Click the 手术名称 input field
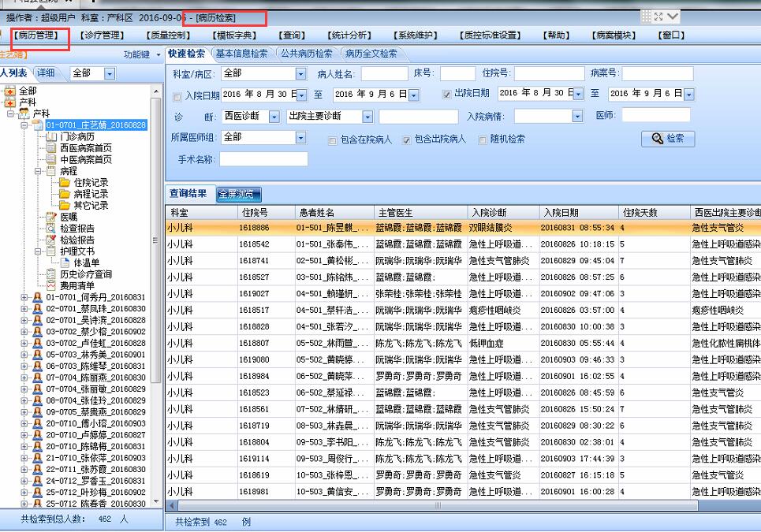The width and height of the screenshot is (761, 532). click(x=263, y=159)
